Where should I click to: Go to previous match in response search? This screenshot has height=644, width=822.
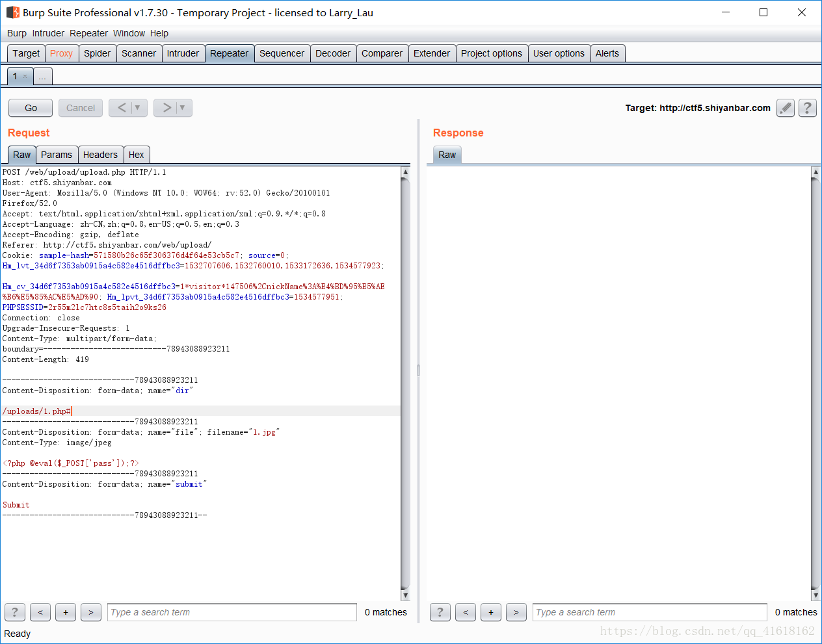click(x=466, y=612)
